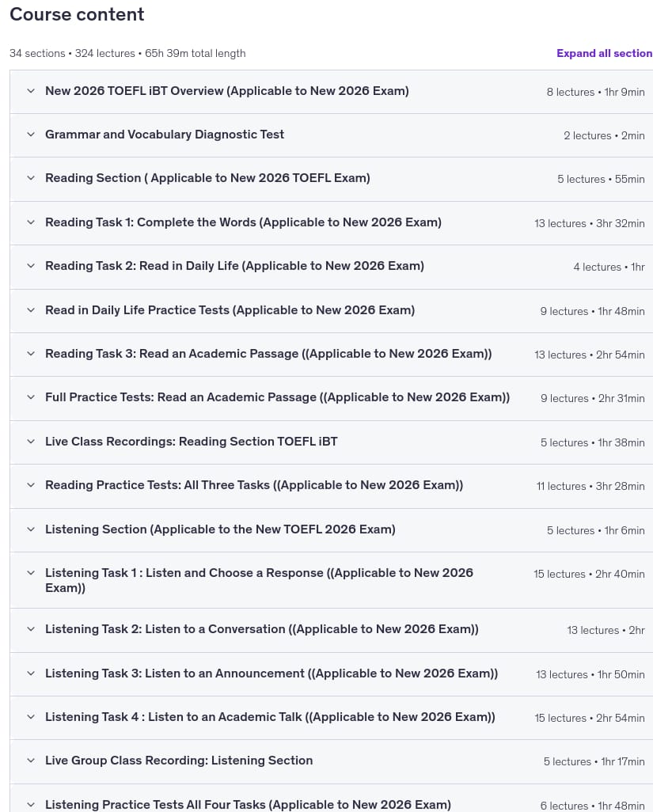Image resolution: width=653 pixels, height=812 pixels.
Task: Click the Expand all sections link
Action: [x=605, y=53]
